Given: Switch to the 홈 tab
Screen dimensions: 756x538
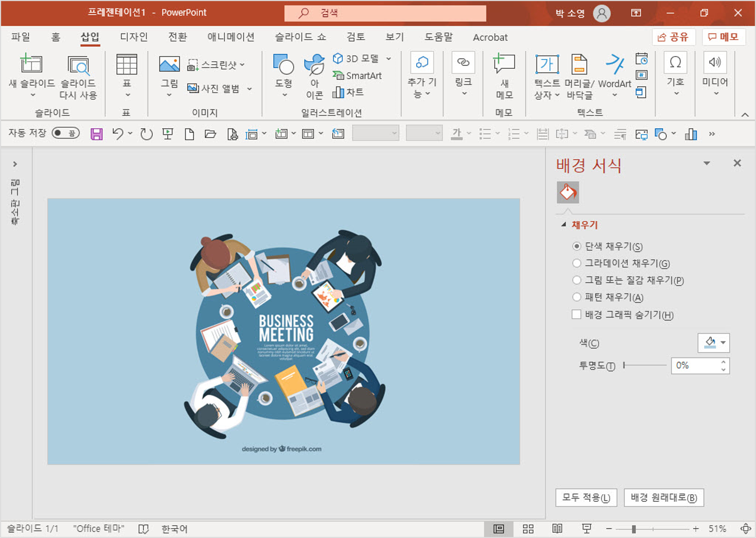Looking at the screenshot, I should (x=56, y=37).
